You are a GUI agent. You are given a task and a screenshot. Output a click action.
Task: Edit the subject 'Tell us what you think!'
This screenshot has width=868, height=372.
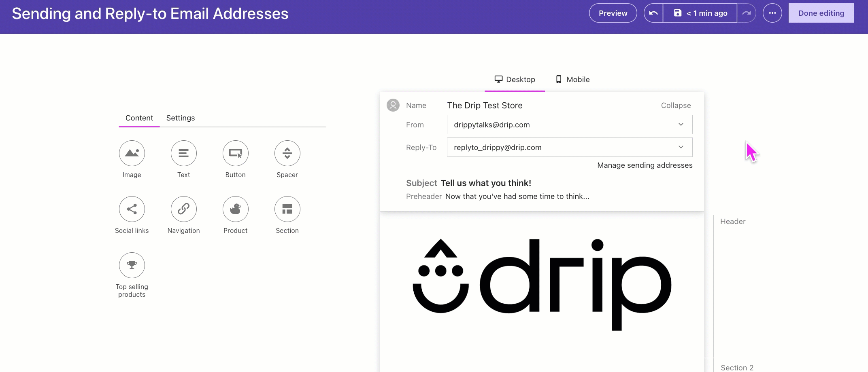point(486,183)
